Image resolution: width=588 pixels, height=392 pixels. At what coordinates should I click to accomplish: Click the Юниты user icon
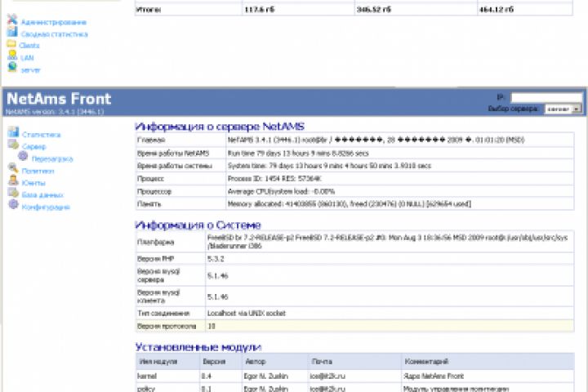pyautogui.click(x=14, y=180)
